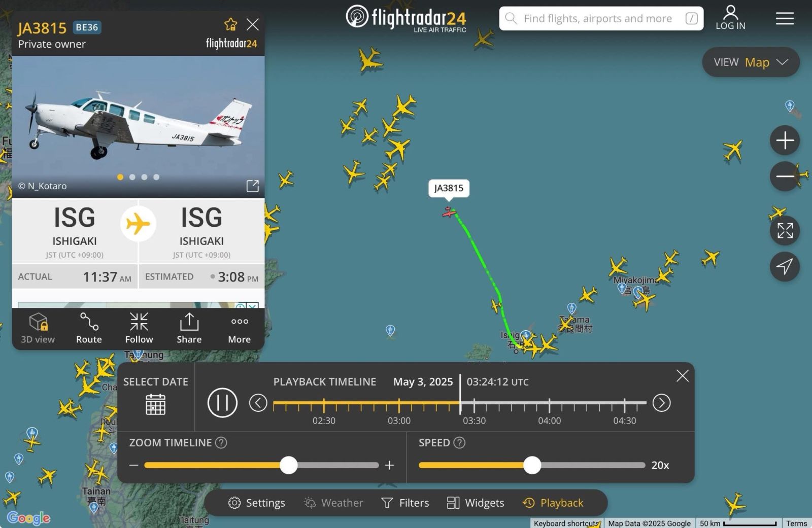The height and width of the screenshot is (528, 812).
Task: Center the map on my location
Action: point(785,266)
